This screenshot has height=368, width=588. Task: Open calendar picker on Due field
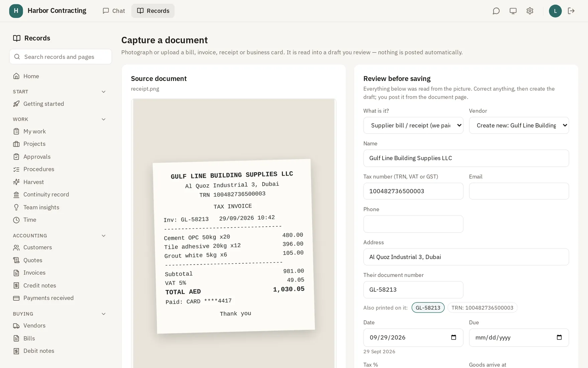(x=559, y=337)
